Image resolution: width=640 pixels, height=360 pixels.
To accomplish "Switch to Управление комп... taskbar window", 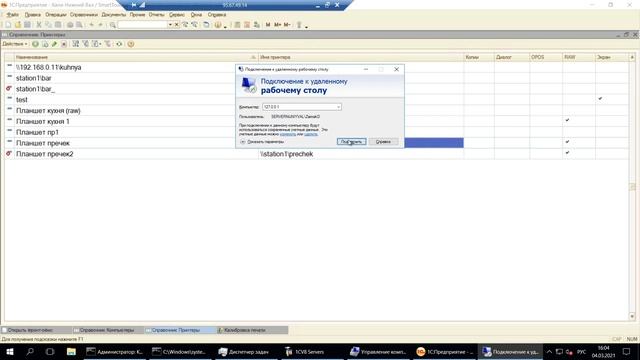I will pyautogui.click(x=378, y=351).
